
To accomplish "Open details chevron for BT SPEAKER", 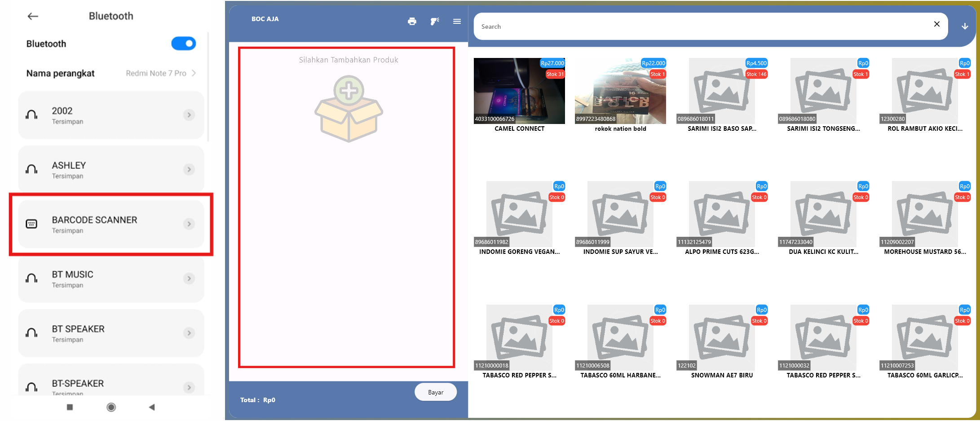I will [189, 333].
